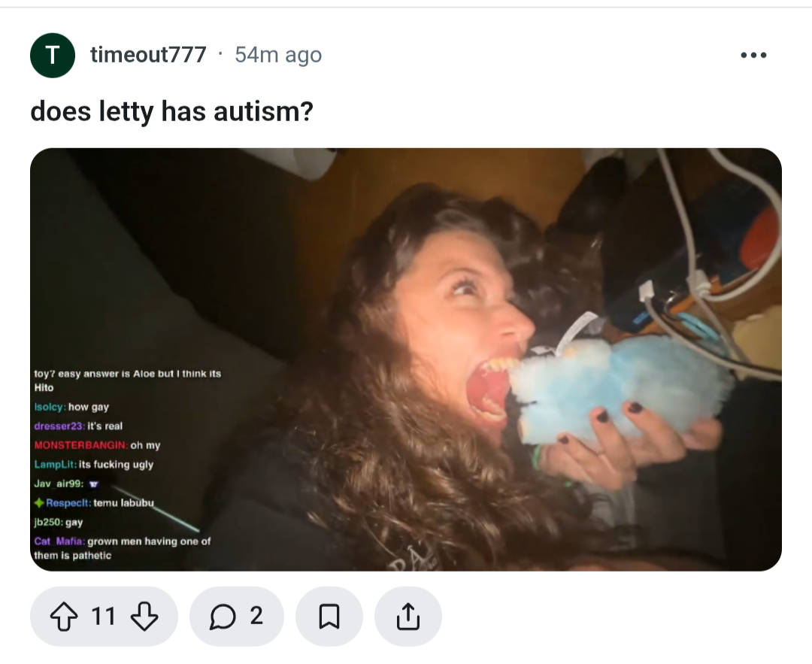This screenshot has width=812, height=664.
Task: Downvote the timeout777 post
Action: click(144, 617)
